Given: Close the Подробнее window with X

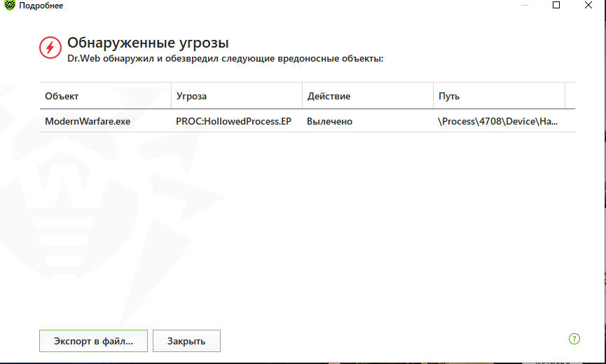Looking at the screenshot, I should (x=588, y=5).
